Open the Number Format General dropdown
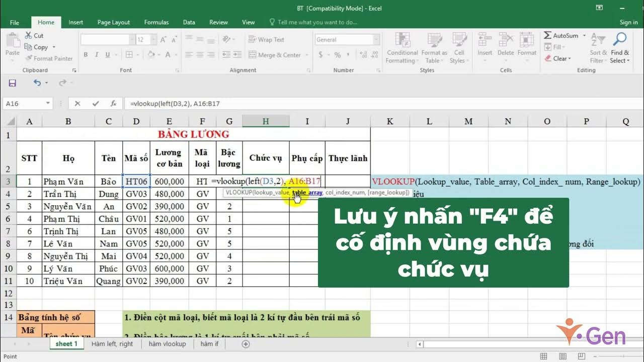644x362 pixels. 376,40
